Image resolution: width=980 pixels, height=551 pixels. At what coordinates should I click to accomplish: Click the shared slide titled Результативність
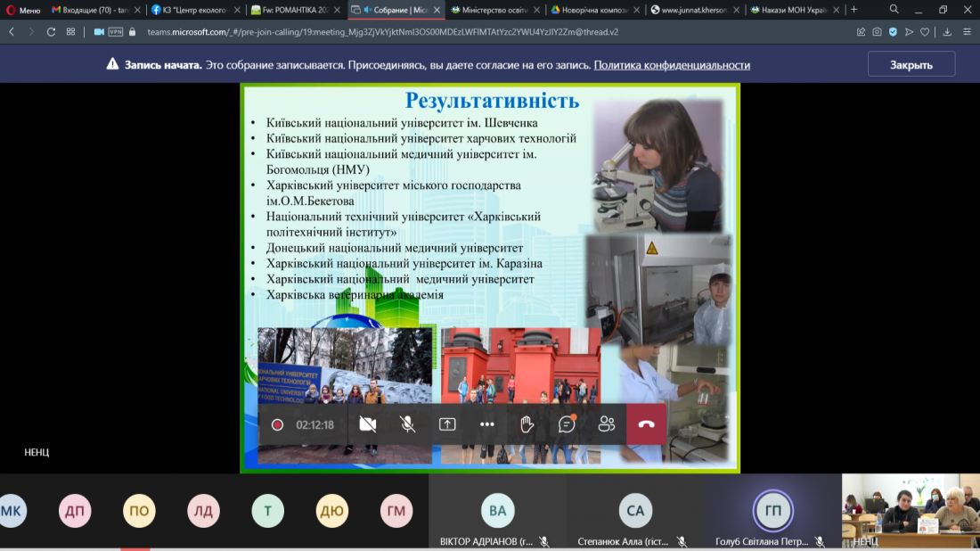pyautogui.click(x=491, y=278)
